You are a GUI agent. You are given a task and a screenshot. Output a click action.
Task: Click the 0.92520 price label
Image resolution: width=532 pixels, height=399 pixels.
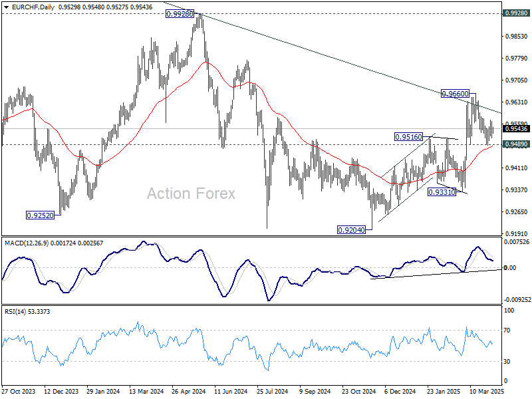click(41, 215)
